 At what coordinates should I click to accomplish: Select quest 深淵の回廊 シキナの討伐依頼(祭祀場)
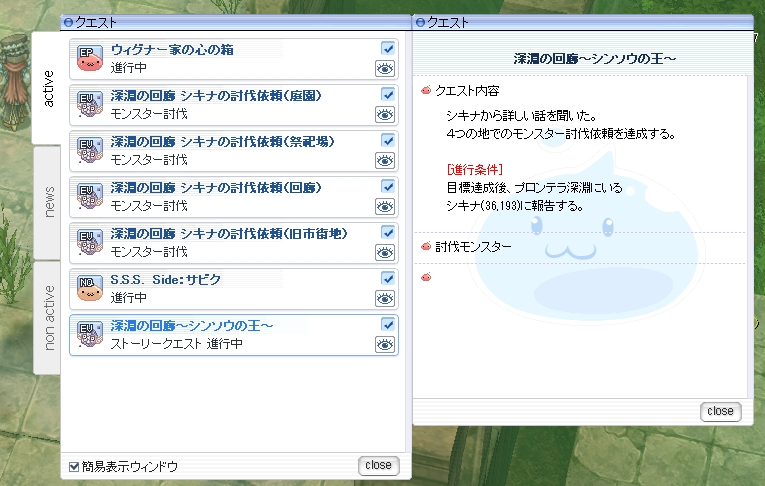(x=234, y=151)
